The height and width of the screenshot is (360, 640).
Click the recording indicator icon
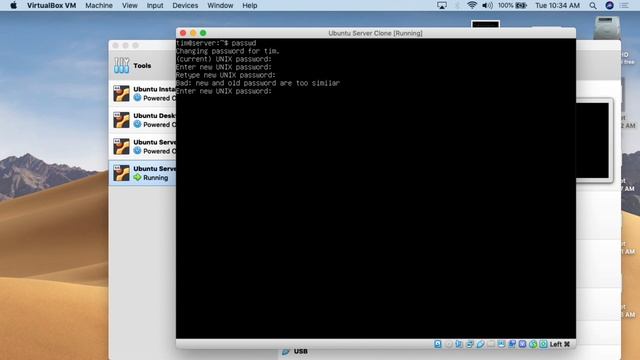(x=512, y=344)
